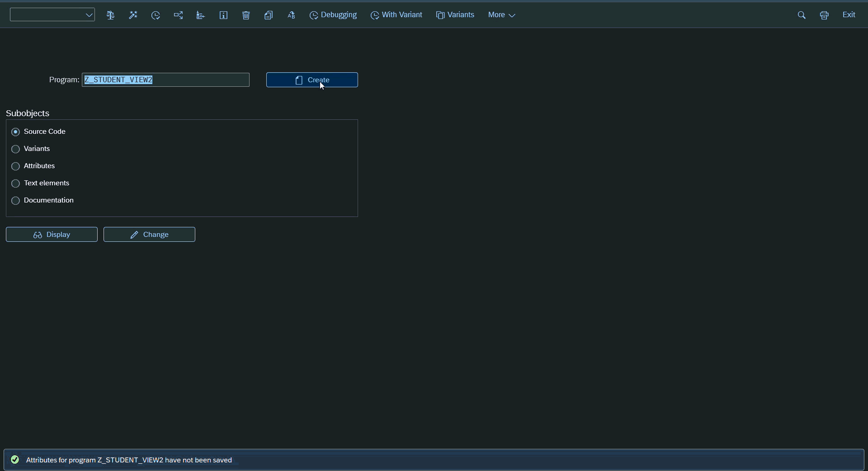Open the Debugging toolbar item
This screenshot has width=868, height=471.
(x=333, y=15)
